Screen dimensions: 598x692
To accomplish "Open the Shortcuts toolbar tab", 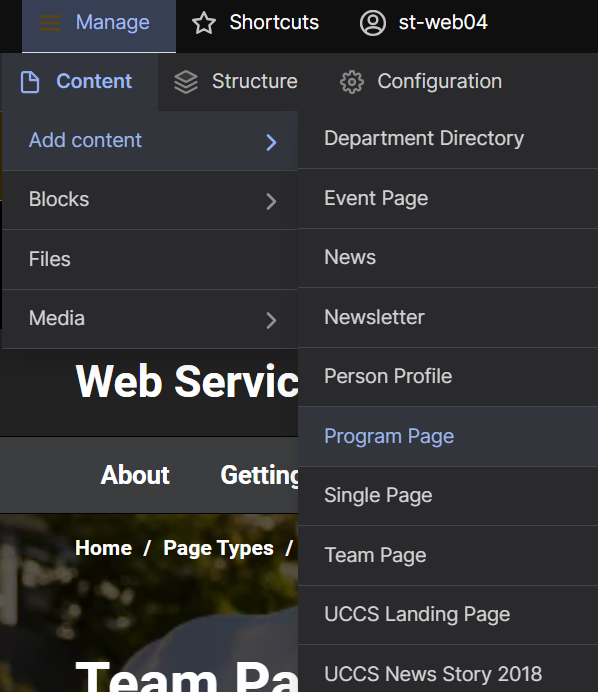I will pyautogui.click(x=256, y=23).
